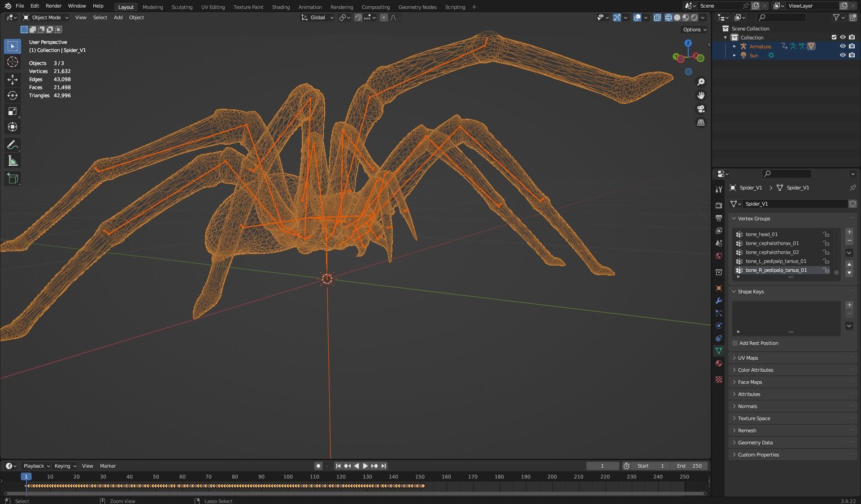Open the Render menu
This screenshot has width=861, height=504.
(x=53, y=6)
